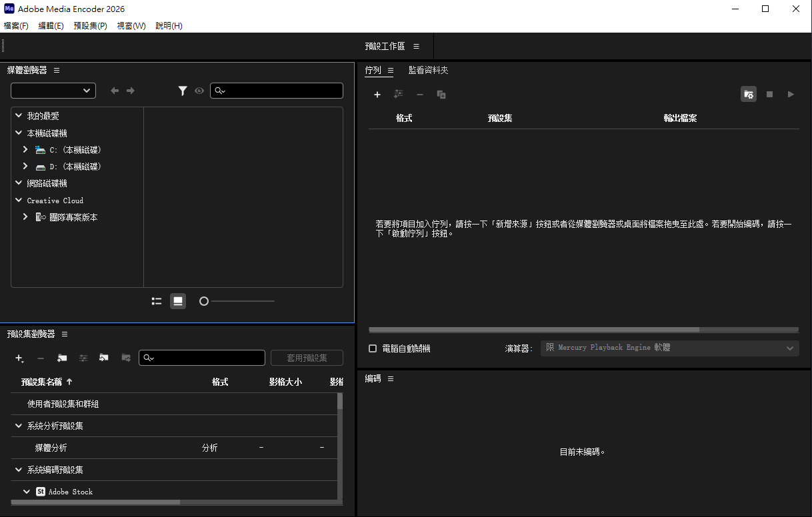Viewport: 812px width, 517px height.
Task: Click the filter funnel icon in media browser
Action: tap(183, 91)
